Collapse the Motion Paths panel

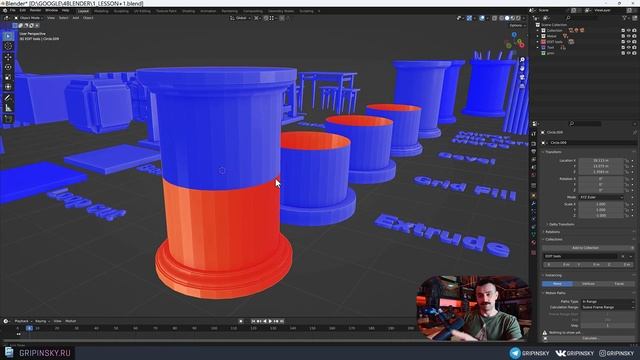pos(555,293)
